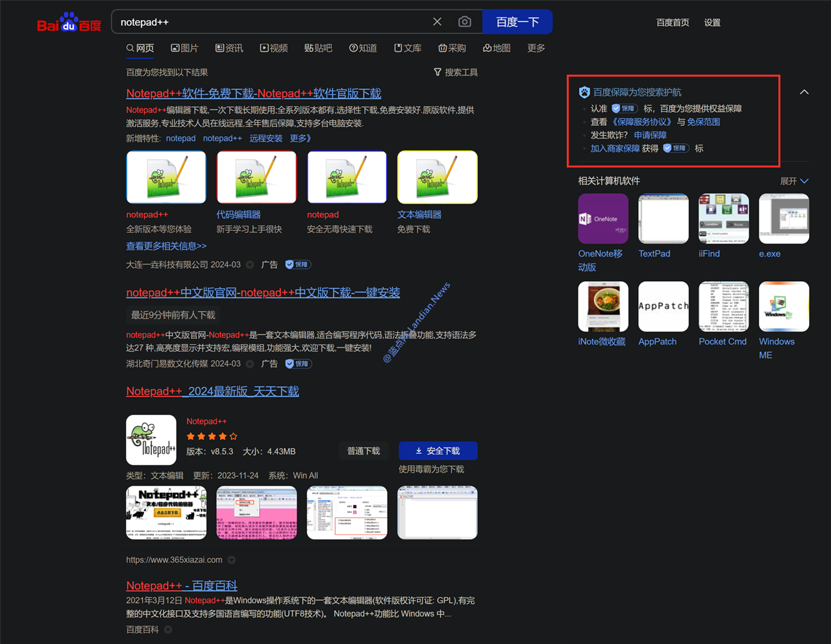Screen dimensions: 831x644
Task: Open 设置 in top right
Action: tap(712, 22)
